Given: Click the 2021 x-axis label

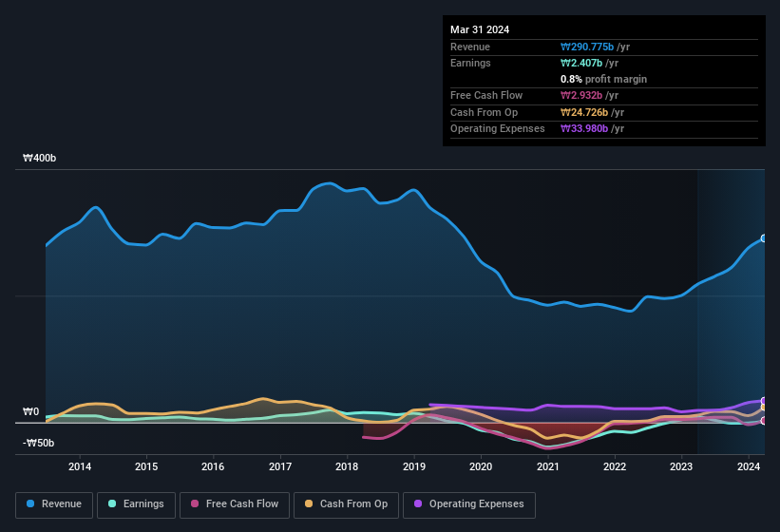Looking at the screenshot, I should click(547, 466).
